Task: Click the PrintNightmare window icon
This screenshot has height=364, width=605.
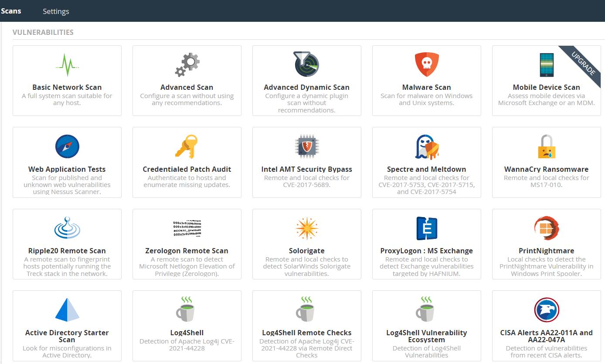Action: point(547,228)
